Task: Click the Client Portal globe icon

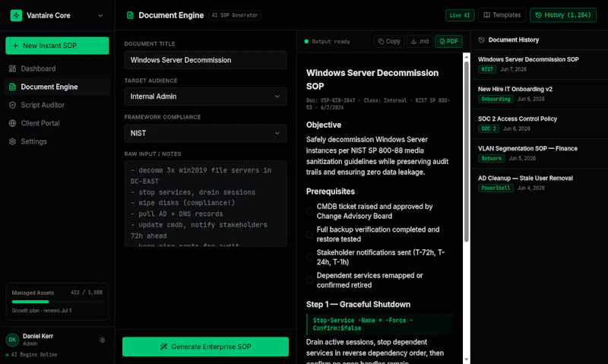Action: [x=12, y=123]
